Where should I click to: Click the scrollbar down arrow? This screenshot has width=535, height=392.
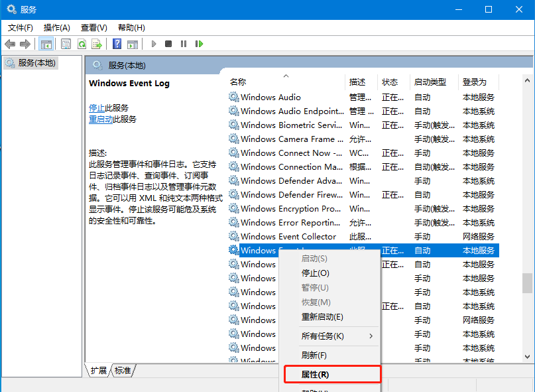(x=527, y=356)
